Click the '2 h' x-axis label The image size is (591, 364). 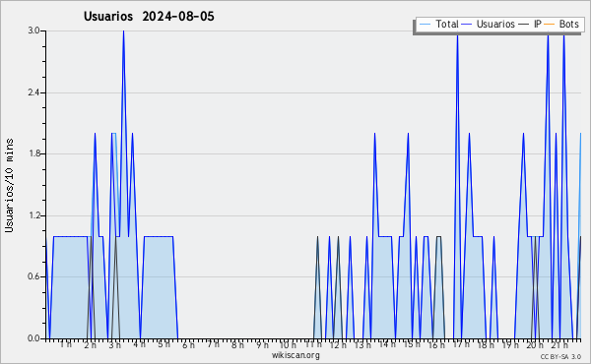tap(90, 345)
